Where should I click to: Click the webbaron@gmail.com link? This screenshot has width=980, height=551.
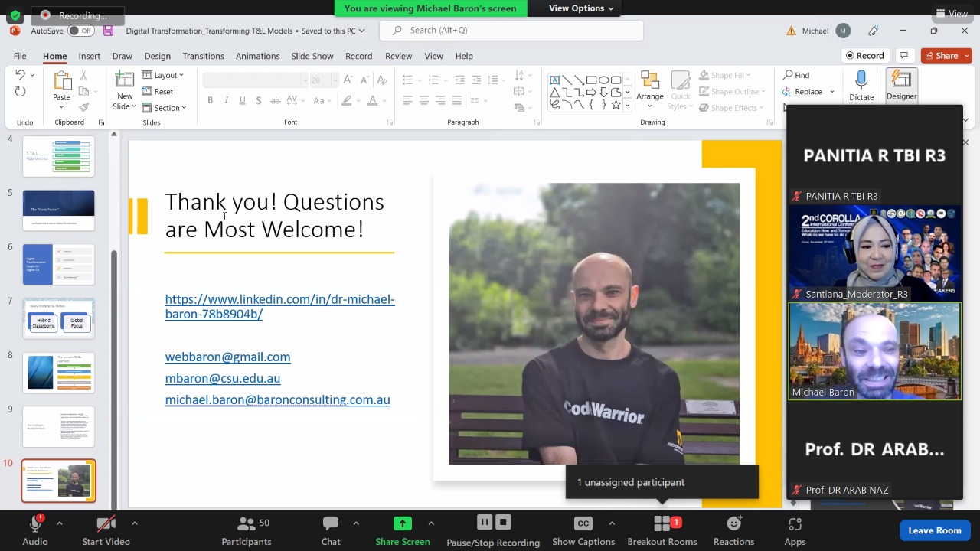227,357
